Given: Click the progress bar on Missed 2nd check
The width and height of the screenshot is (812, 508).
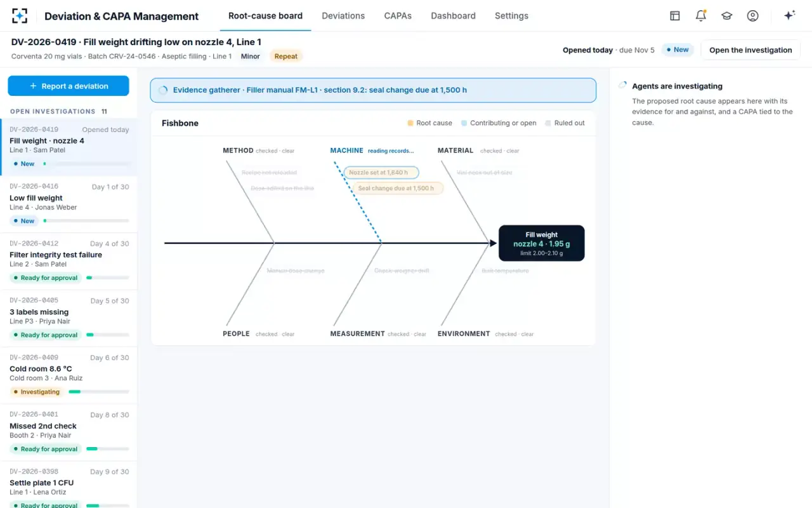Looking at the screenshot, I should click(108, 449).
